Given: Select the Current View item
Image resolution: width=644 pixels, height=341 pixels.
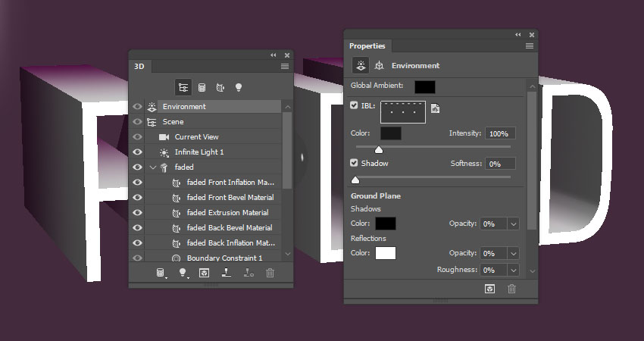Looking at the screenshot, I should (x=196, y=136).
